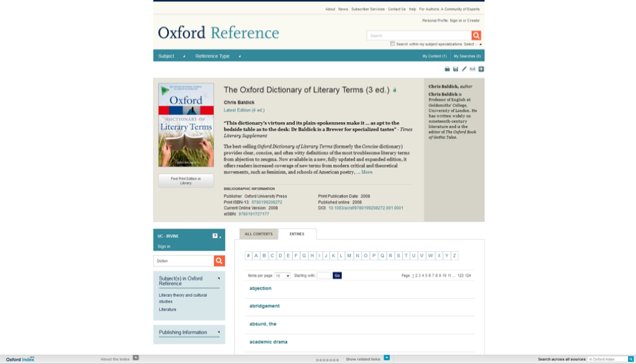Open the Literature subject link
The width and height of the screenshot is (636, 364).
pos(168,309)
